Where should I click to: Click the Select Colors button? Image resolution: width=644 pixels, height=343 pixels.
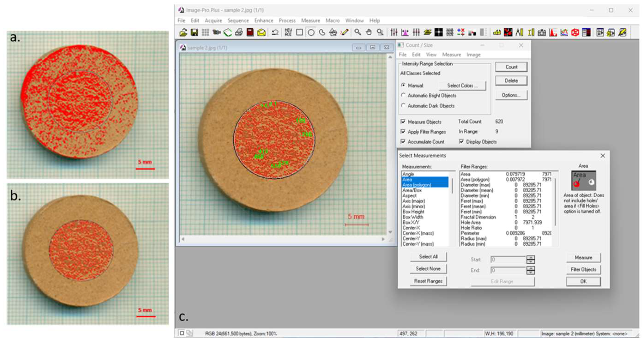(462, 86)
